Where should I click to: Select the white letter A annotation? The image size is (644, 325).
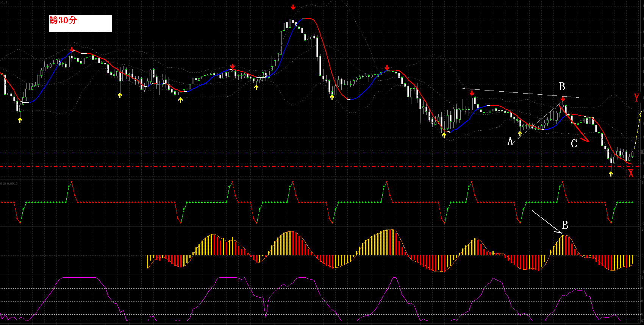pos(510,142)
